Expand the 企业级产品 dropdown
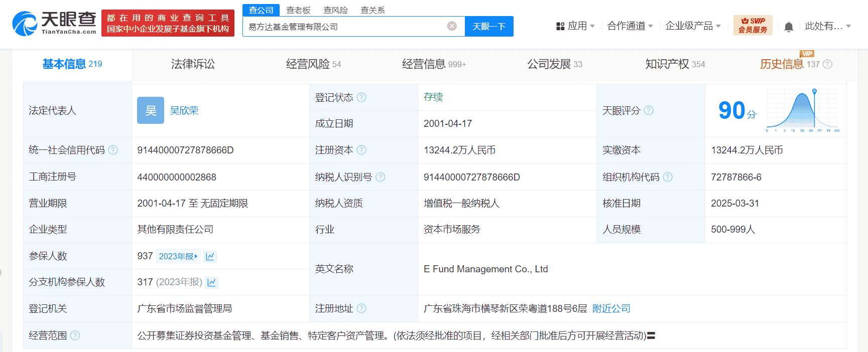 click(x=693, y=26)
